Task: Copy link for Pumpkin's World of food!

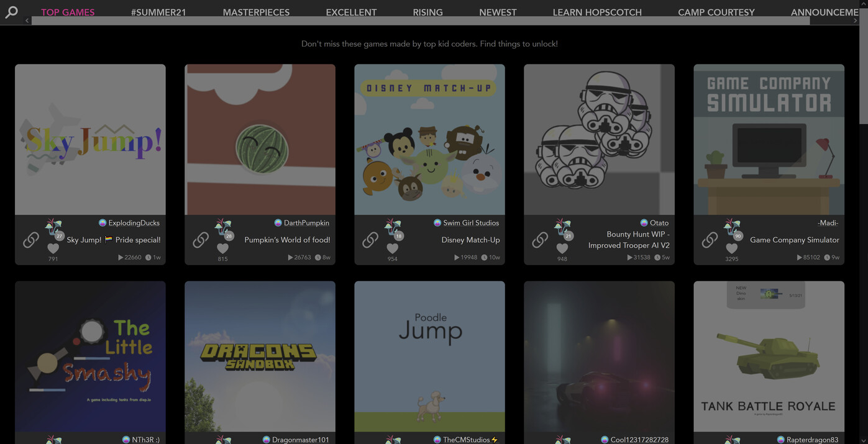Action: pos(201,240)
